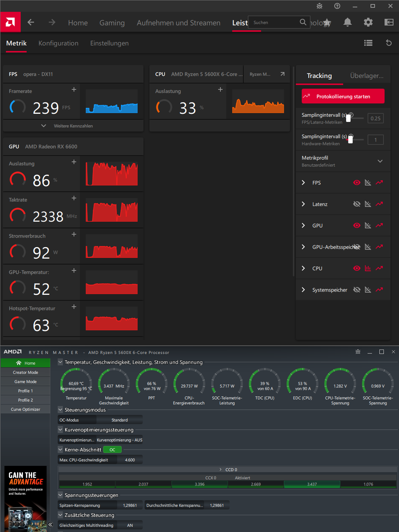Open Curve Optimizer in Ryzen Master
The height and width of the screenshot is (532, 399).
point(26,409)
